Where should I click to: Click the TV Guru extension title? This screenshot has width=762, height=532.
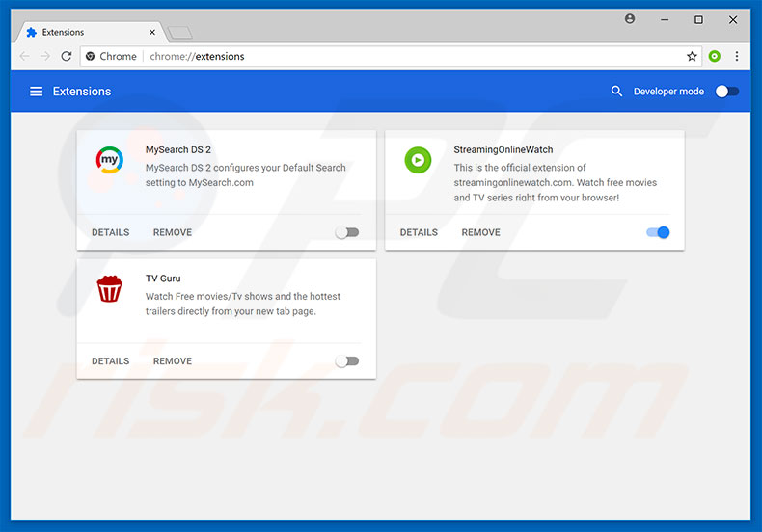coord(163,279)
